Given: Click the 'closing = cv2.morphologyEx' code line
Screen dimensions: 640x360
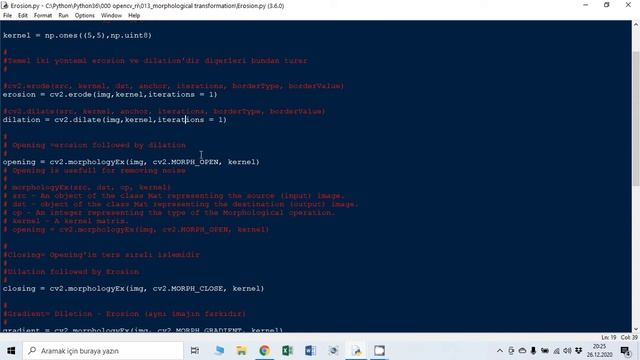Looking at the screenshot, I should 133,289.
